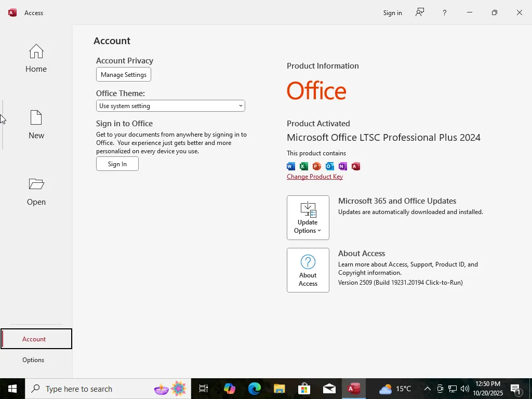Open the notification center icon
532x399 pixels.
(516, 389)
